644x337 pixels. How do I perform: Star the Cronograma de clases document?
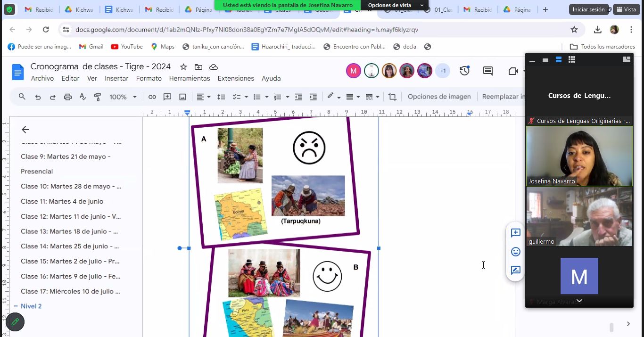(183, 67)
